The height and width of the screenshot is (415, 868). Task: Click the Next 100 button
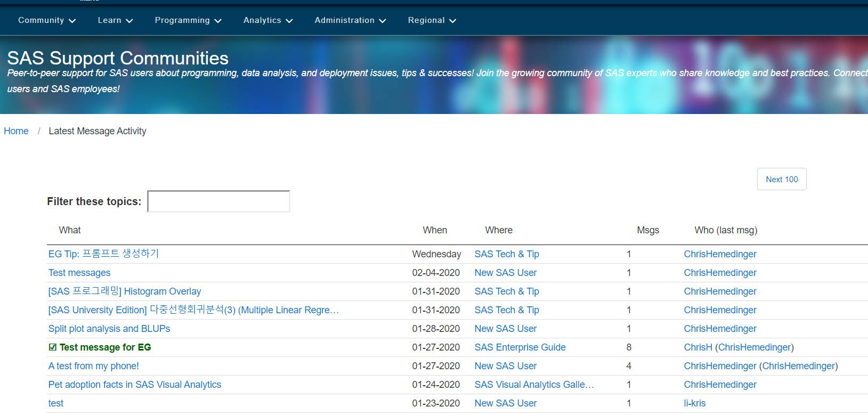pyautogui.click(x=782, y=179)
